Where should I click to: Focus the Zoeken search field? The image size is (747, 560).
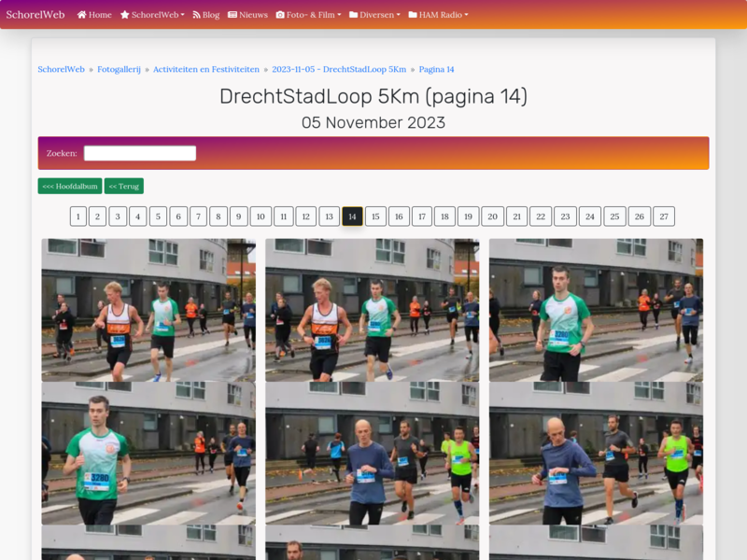140,153
